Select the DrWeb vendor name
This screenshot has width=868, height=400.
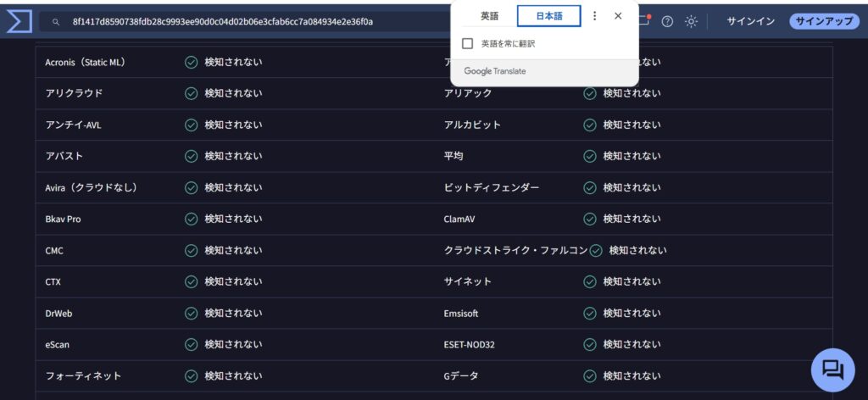(58, 314)
